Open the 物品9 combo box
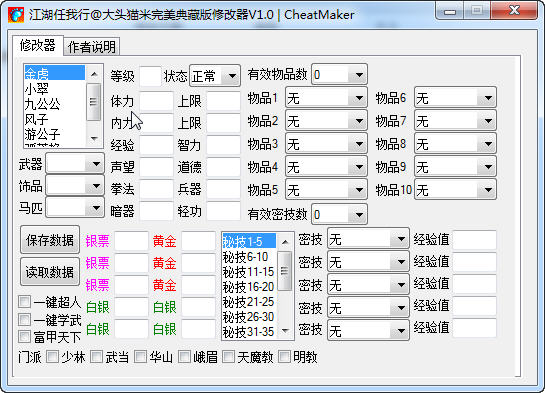 pyautogui.click(x=455, y=167)
